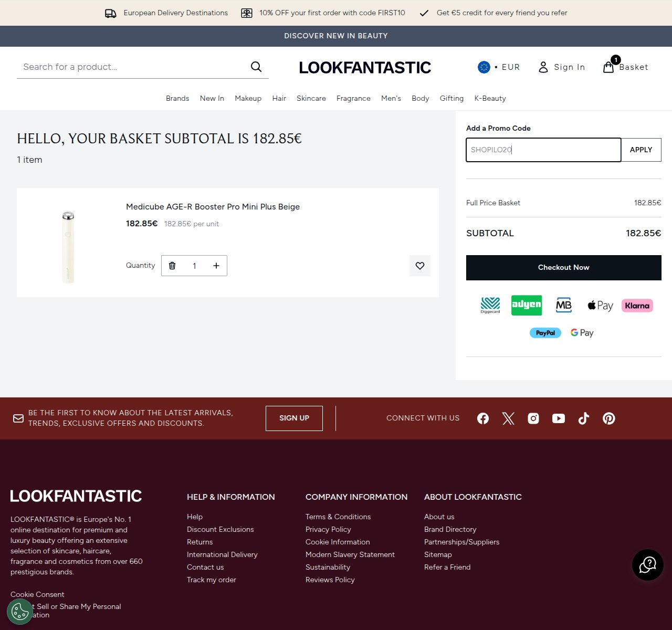Click the MB payment logo
Image resolution: width=672 pixels, height=630 pixels.
click(564, 305)
